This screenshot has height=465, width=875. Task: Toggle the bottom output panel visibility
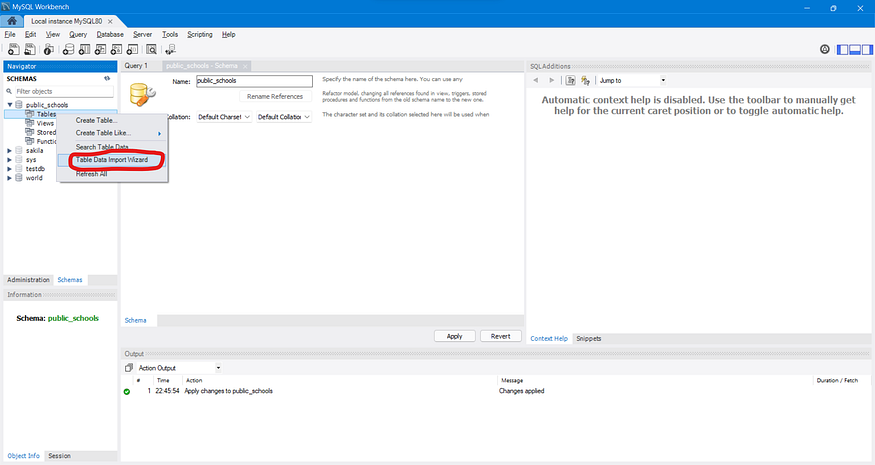coord(855,50)
